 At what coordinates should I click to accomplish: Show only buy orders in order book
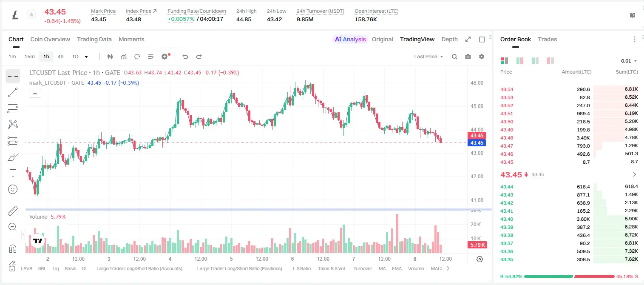(x=535, y=61)
